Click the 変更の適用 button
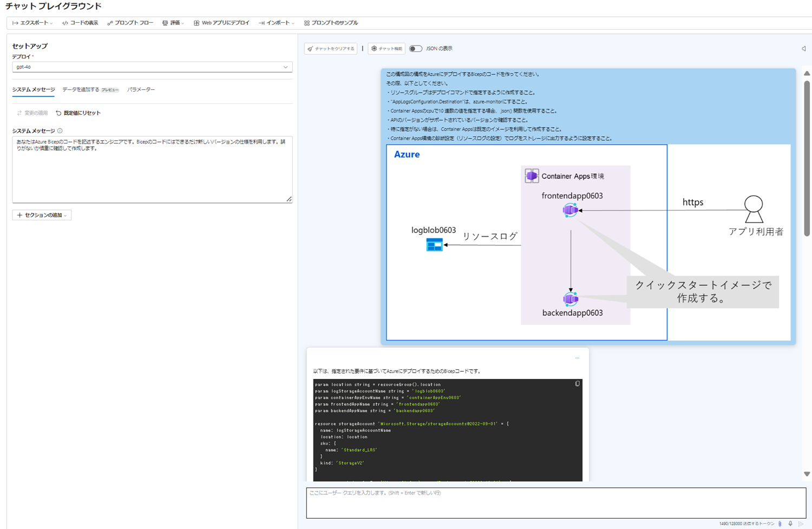Viewport: 812px width, 529px height. pos(32,113)
